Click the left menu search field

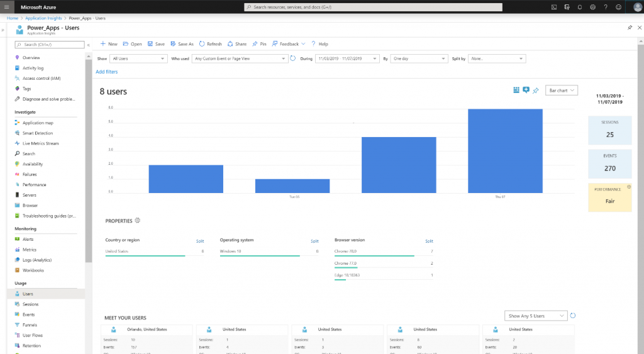(50, 45)
